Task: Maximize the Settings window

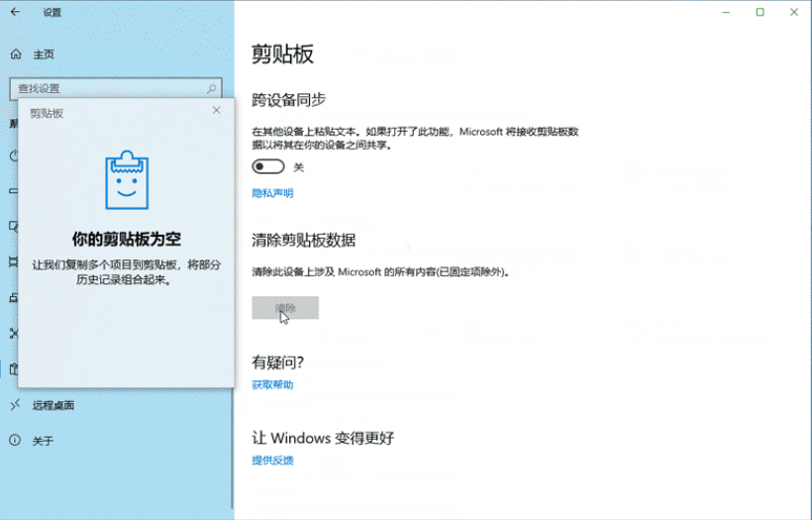Action: 760,12
